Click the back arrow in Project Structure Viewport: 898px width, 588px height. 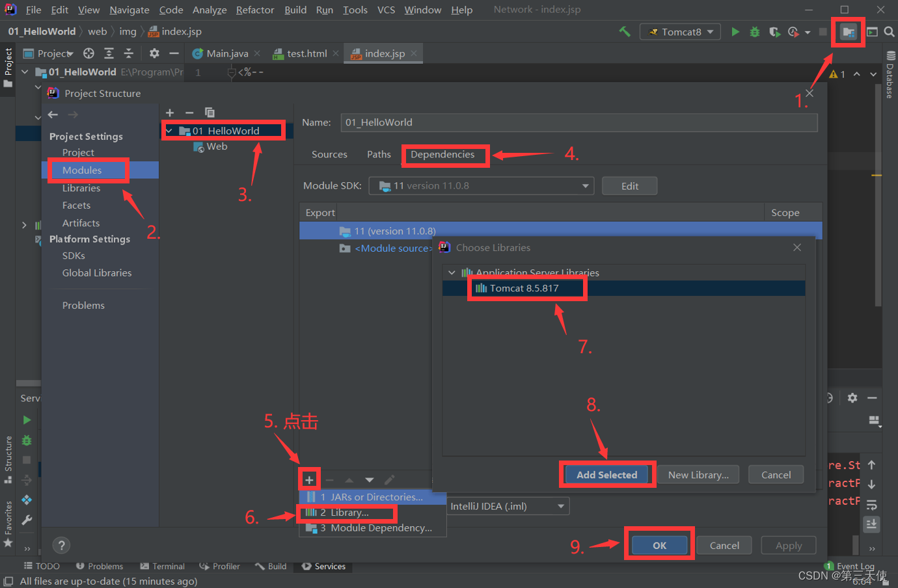[x=53, y=114]
